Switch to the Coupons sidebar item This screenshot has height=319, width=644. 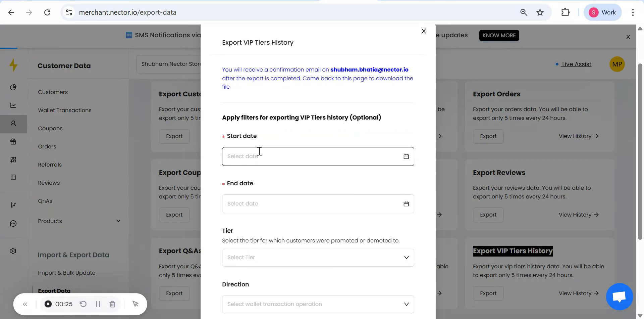pyautogui.click(x=50, y=128)
